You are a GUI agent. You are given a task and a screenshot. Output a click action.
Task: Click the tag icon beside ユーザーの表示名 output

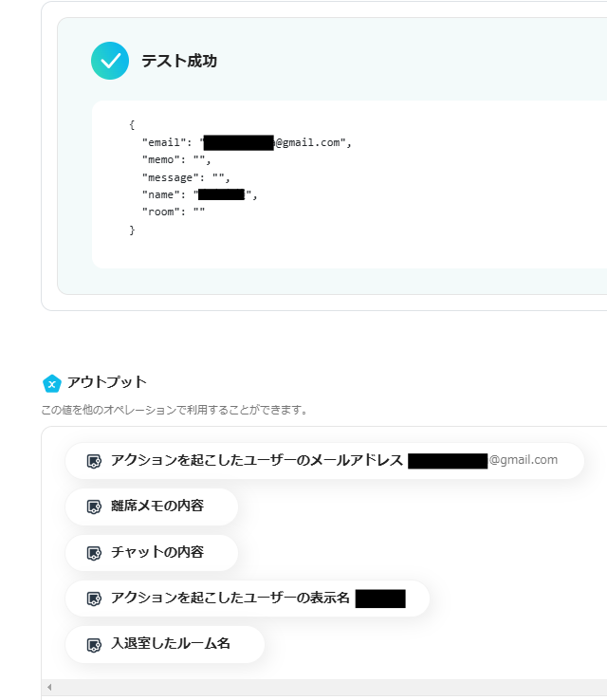click(94, 599)
